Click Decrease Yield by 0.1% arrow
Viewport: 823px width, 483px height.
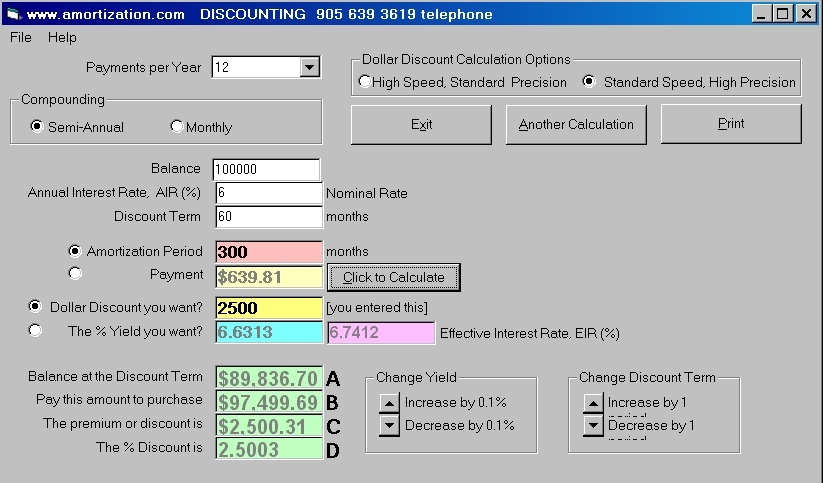point(388,425)
